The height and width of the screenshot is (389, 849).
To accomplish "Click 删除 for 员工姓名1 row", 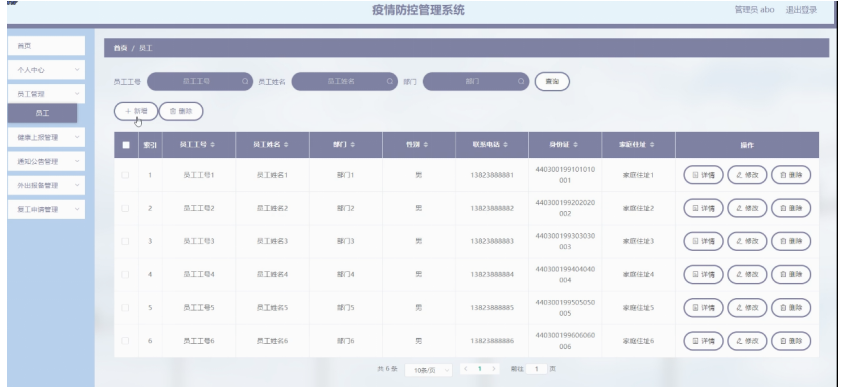I will point(791,175).
